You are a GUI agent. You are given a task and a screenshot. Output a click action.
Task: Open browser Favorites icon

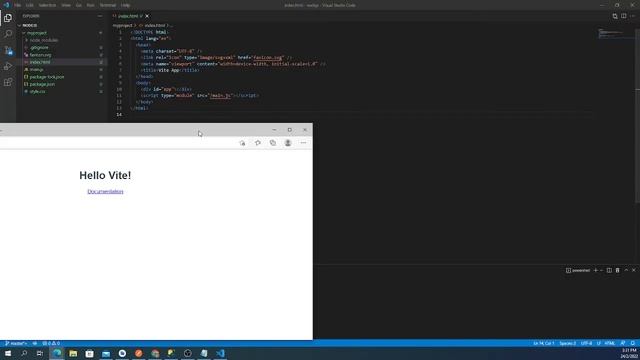coord(258,143)
